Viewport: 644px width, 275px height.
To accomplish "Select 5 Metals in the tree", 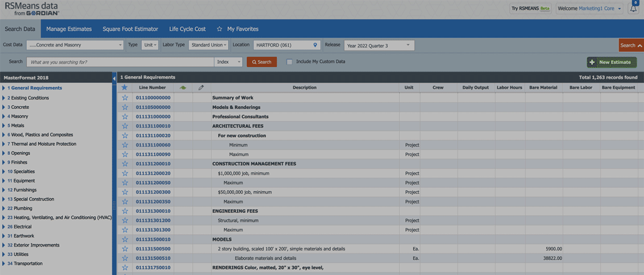I will click(15, 126).
